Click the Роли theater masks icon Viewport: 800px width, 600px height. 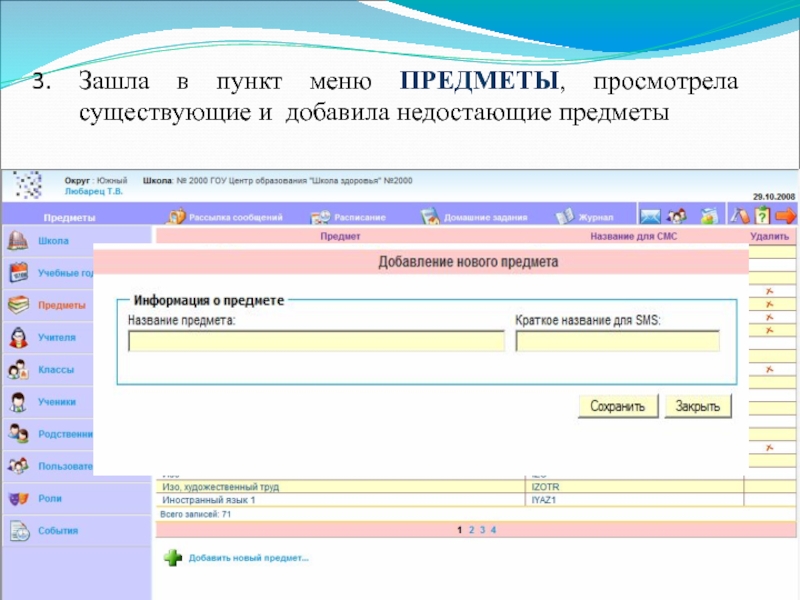click(x=17, y=498)
